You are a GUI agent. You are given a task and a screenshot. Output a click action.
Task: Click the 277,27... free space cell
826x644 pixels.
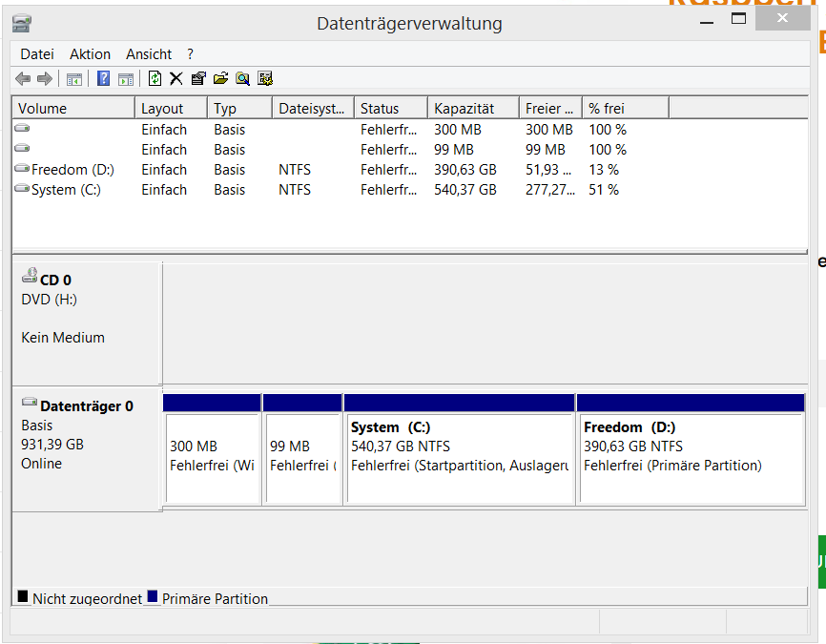(550, 190)
